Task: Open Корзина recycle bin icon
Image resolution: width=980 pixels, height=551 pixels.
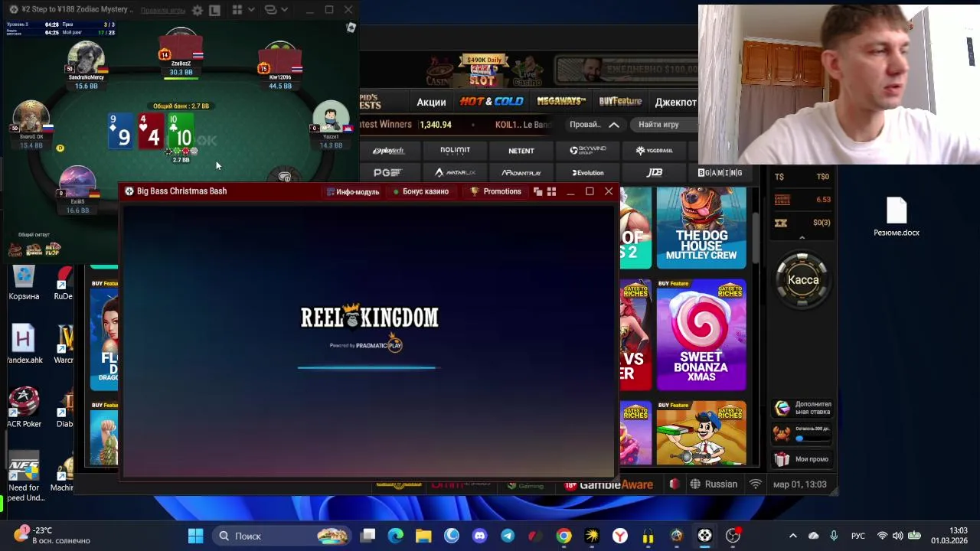Action: coord(24,282)
